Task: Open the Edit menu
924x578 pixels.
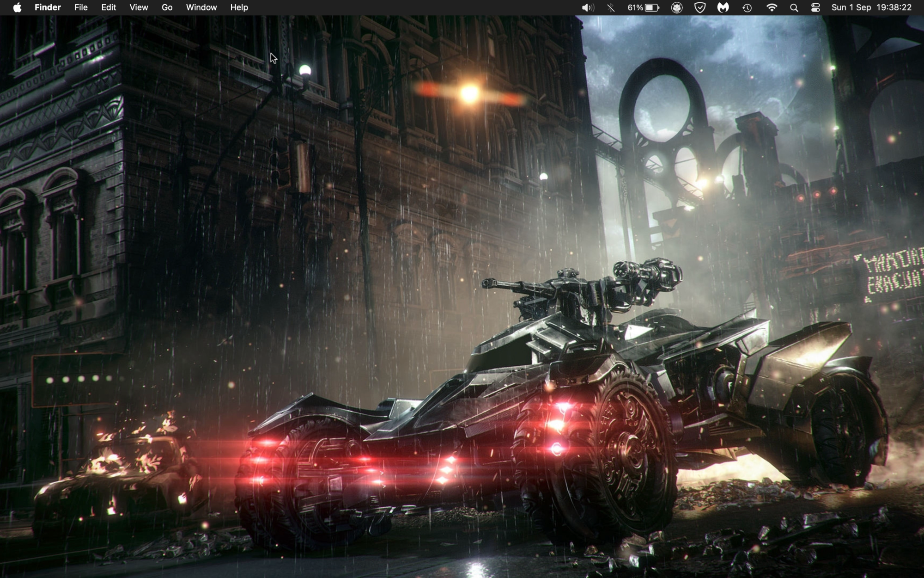Action: (x=109, y=7)
